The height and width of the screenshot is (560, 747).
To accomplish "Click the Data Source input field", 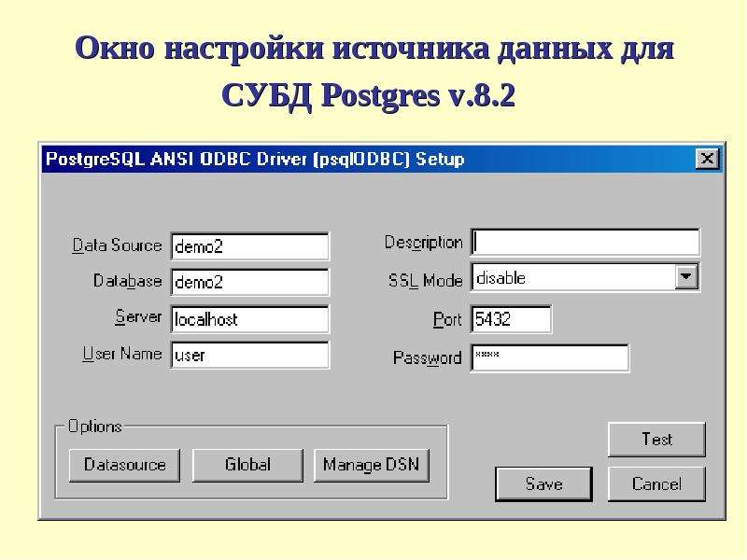I will 249,246.
